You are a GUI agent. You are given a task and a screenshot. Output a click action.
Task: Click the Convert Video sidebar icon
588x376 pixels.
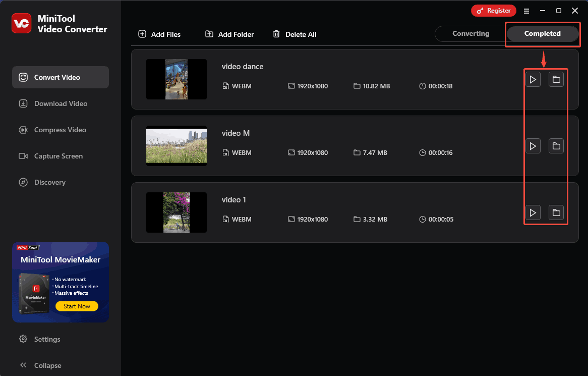[23, 77]
